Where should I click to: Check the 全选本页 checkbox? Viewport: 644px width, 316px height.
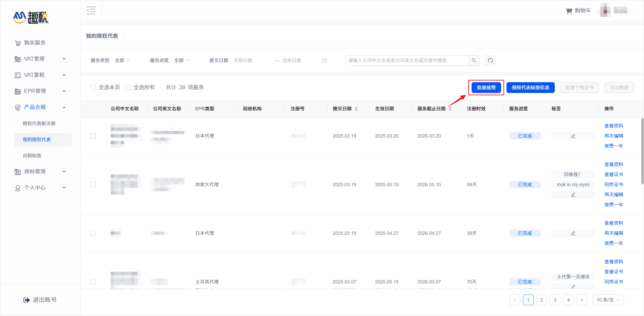click(93, 87)
